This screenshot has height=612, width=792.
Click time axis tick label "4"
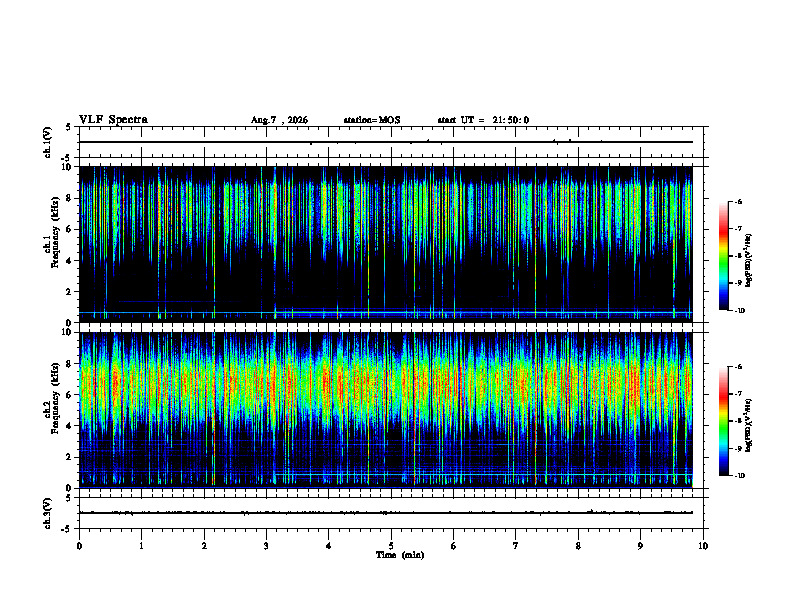pos(329,546)
